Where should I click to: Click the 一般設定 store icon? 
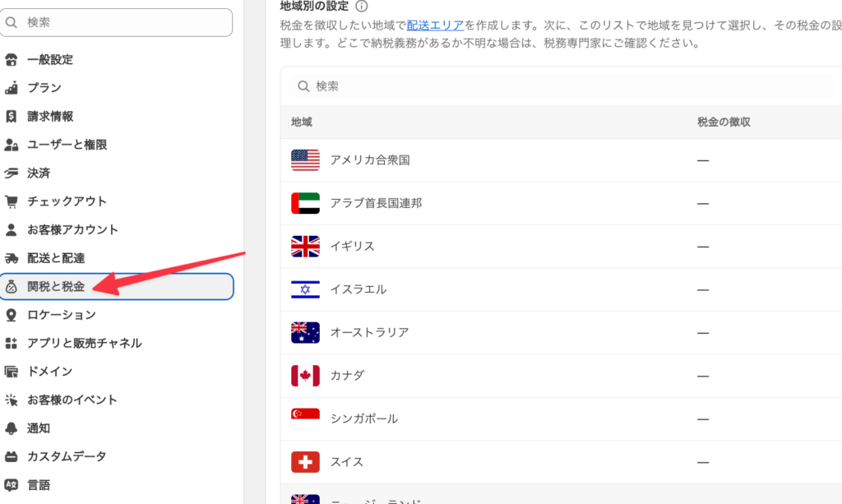(12, 59)
